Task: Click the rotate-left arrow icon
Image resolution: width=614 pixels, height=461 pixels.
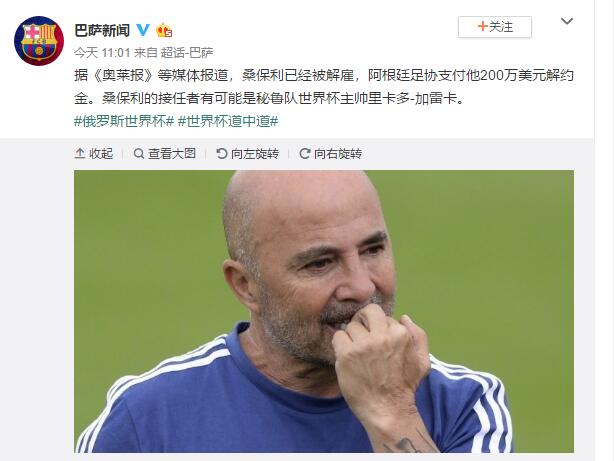Action: click(222, 154)
